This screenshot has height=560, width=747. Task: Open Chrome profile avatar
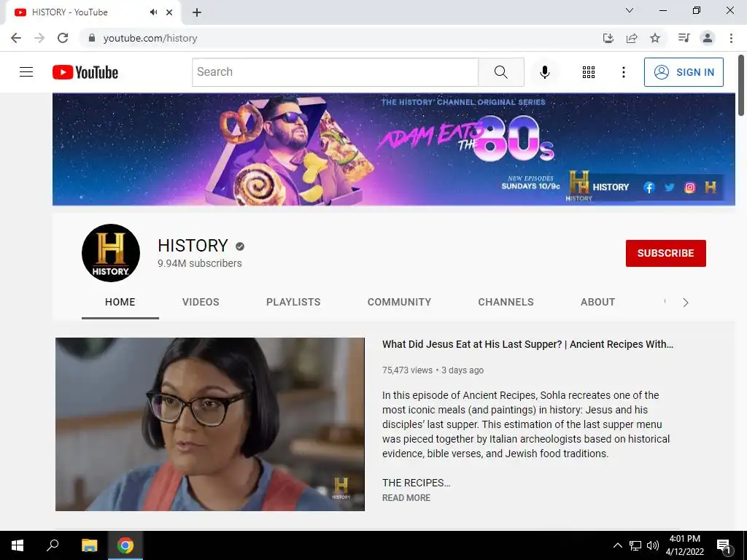(708, 38)
